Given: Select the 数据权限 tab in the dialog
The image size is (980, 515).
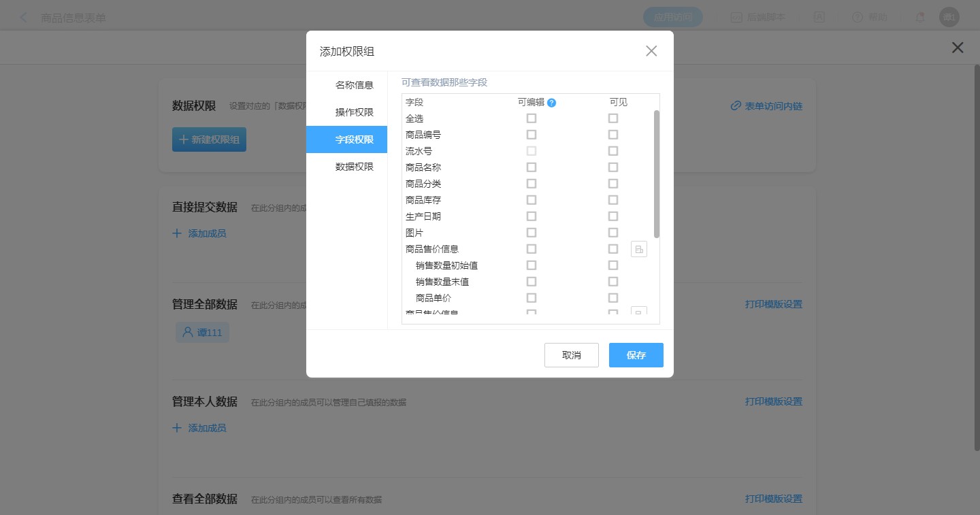Looking at the screenshot, I should (354, 167).
